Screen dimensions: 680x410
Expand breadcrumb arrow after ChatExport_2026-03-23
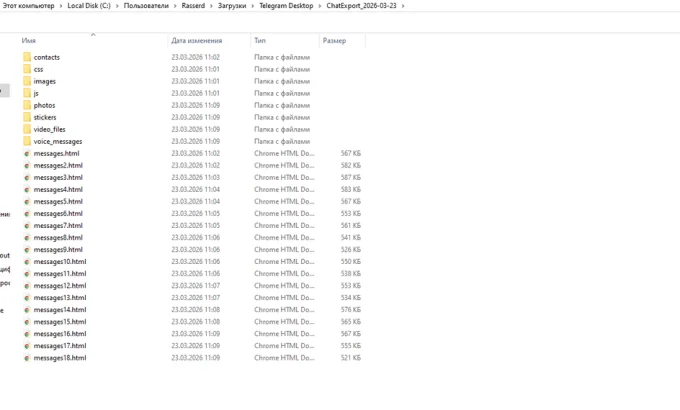point(403,6)
